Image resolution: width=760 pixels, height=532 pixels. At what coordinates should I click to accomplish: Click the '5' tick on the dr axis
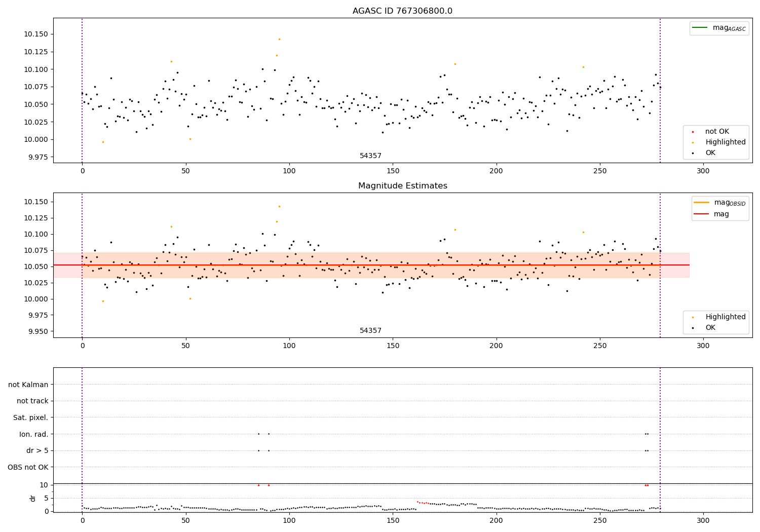click(47, 498)
